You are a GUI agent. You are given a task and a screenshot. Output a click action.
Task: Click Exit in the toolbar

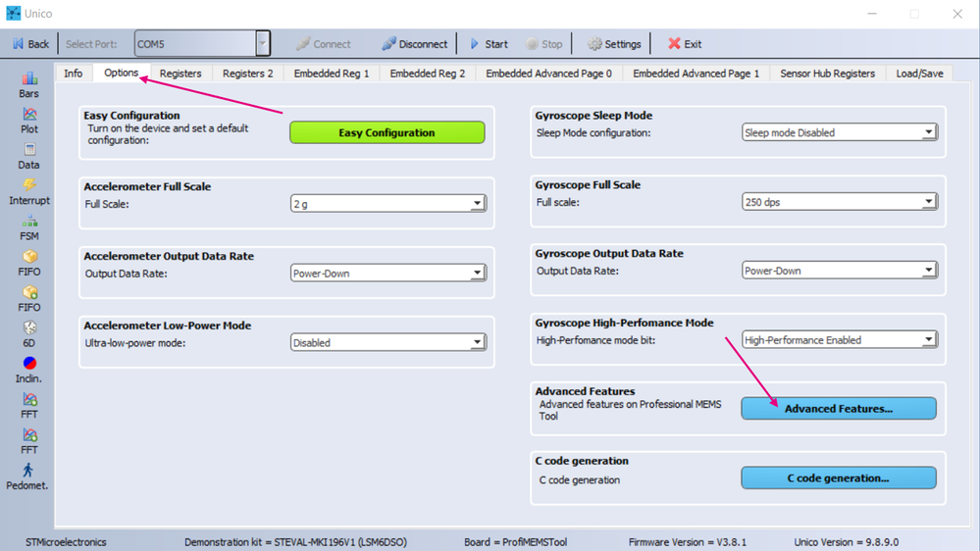[685, 44]
